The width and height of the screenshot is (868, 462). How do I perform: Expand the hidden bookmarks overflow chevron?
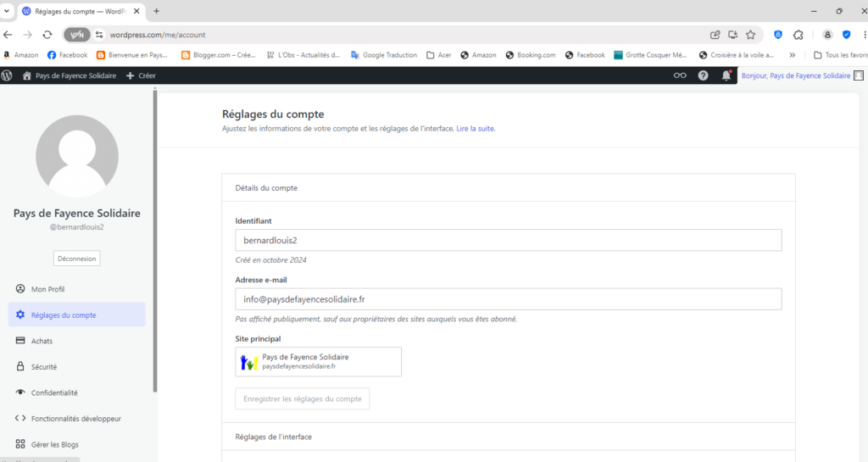pos(792,55)
